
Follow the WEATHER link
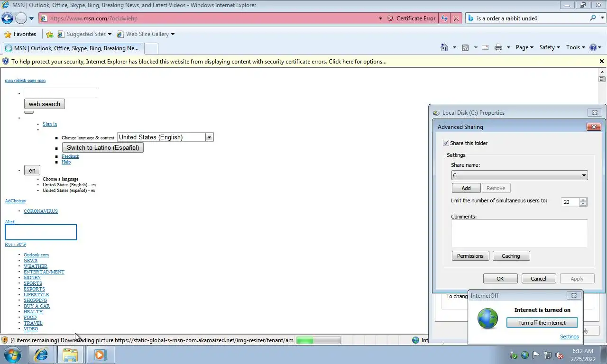36,266
